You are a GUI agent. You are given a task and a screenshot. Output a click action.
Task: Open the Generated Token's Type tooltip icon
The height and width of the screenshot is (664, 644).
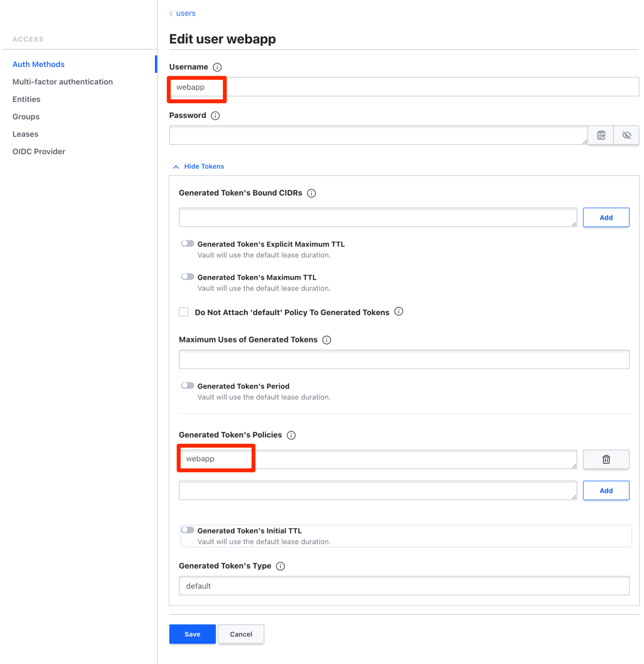click(x=280, y=566)
